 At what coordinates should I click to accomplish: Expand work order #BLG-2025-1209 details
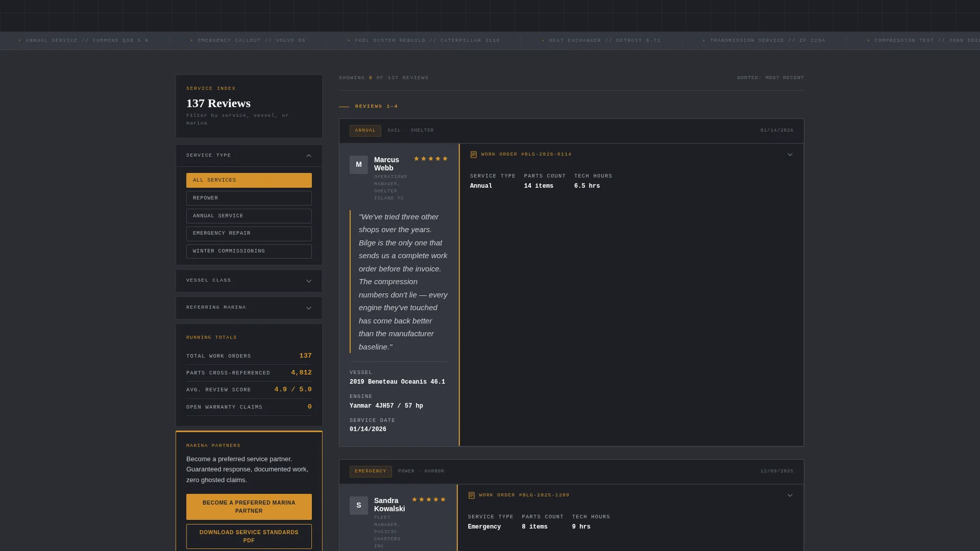pyautogui.click(x=790, y=495)
